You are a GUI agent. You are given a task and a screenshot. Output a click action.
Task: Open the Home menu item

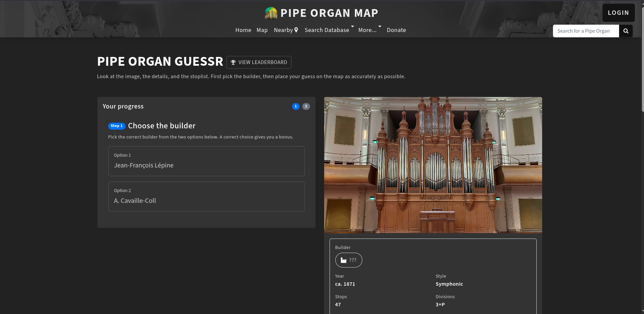click(x=243, y=30)
